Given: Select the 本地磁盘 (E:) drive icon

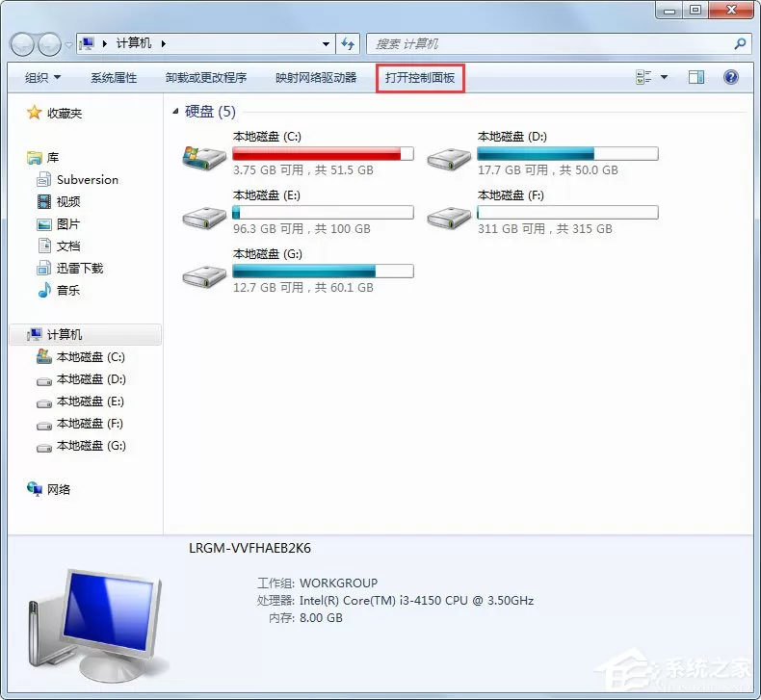Looking at the screenshot, I should click(x=204, y=218).
